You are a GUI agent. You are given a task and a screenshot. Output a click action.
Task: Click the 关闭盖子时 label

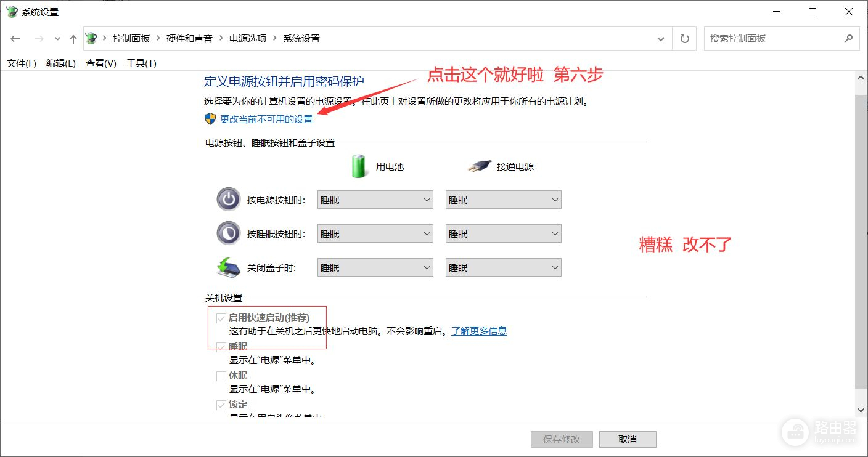pos(272,267)
